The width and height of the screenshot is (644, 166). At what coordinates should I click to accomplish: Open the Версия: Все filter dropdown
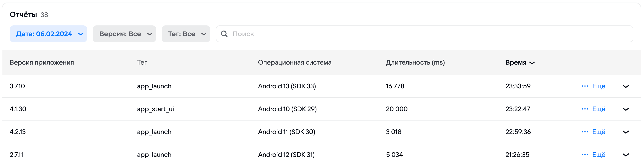coord(124,34)
